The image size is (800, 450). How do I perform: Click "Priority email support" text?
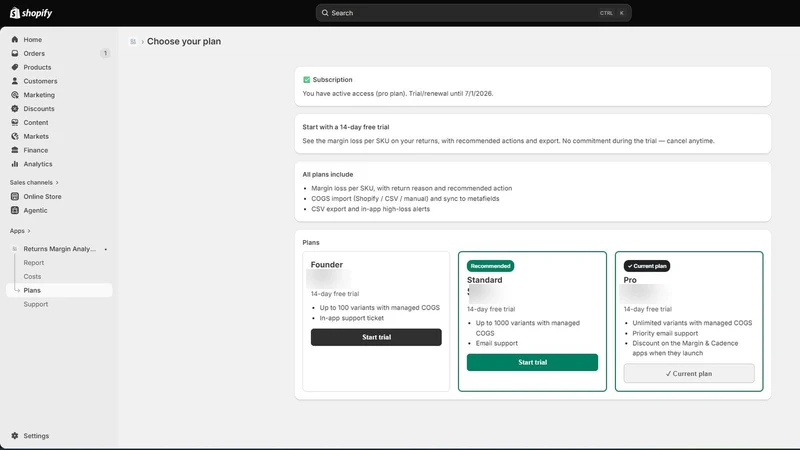(665, 333)
